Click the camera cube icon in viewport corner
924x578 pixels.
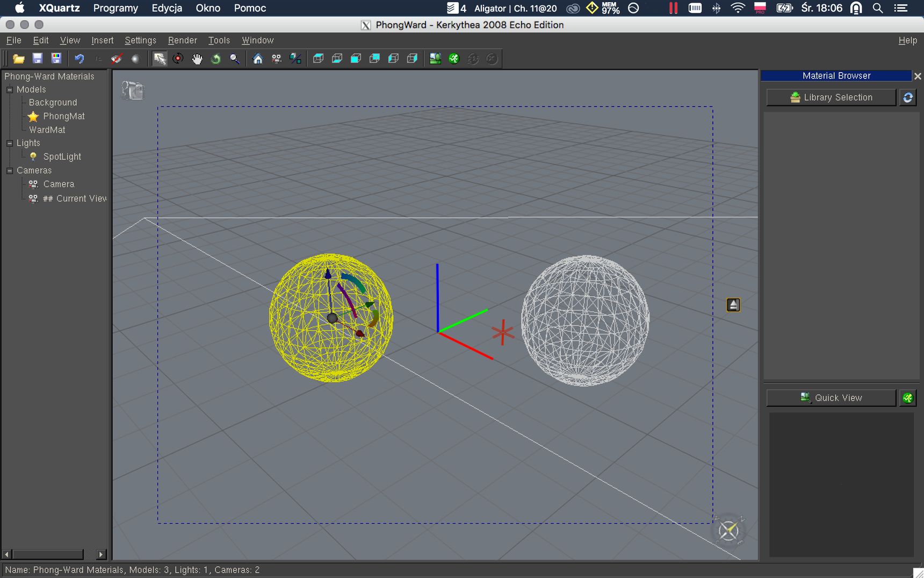(x=133, y=90)
